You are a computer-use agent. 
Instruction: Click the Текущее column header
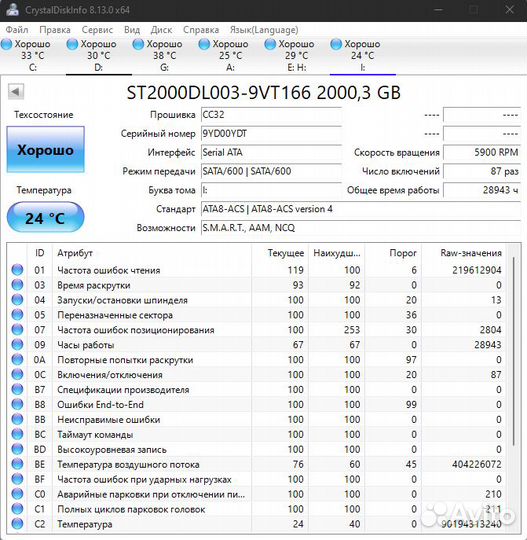[x=280, y=253]
